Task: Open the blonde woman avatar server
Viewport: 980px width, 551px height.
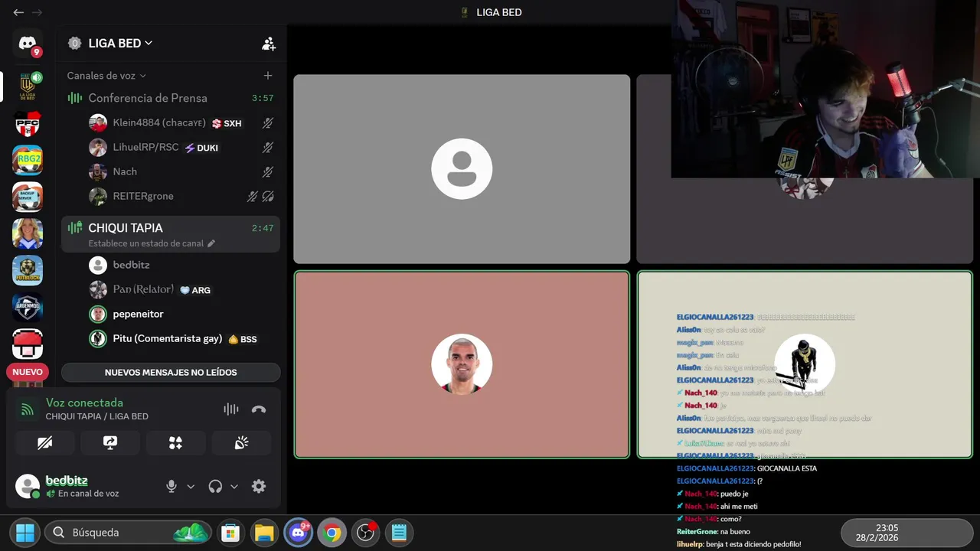Action: 28,233
